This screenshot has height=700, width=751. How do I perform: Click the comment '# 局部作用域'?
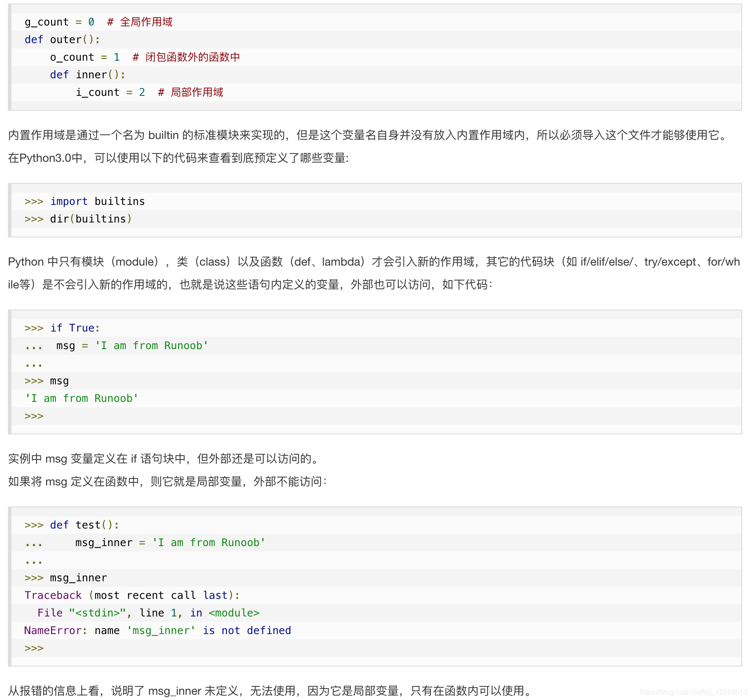(x=191, y=92)
